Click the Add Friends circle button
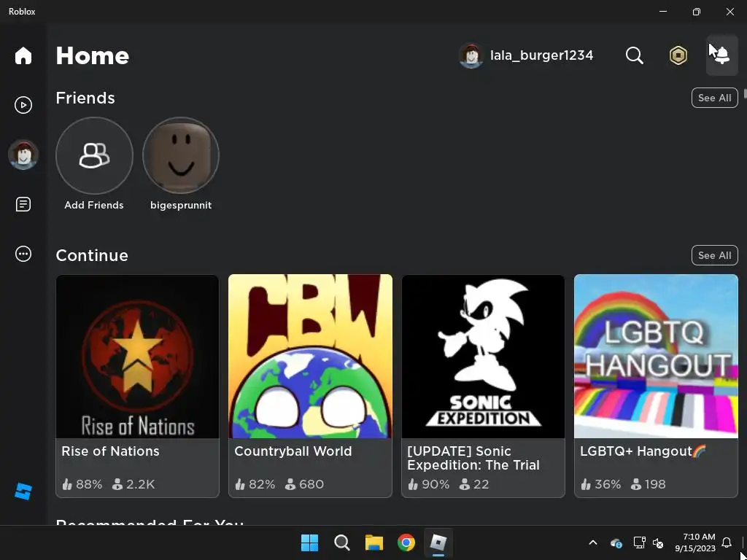The height and width of the screenshot is (560, 747). [94, 155]
